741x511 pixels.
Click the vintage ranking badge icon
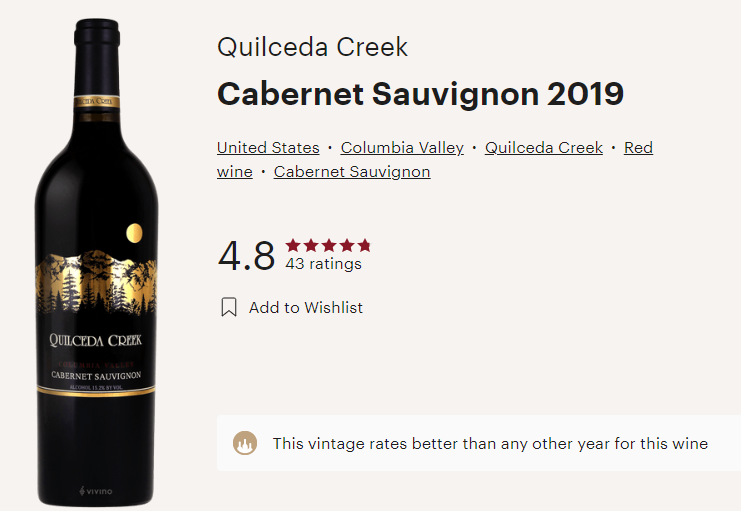click(x=245, y=443)
